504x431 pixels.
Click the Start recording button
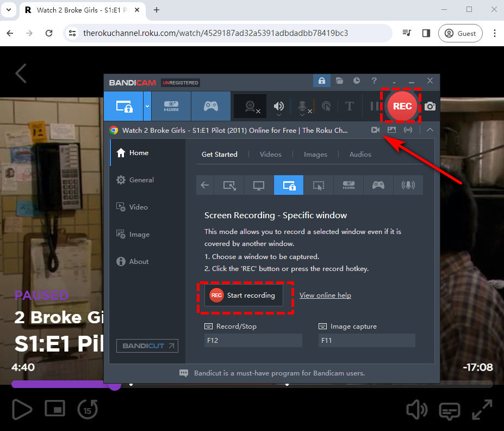(x=244, y=295)
